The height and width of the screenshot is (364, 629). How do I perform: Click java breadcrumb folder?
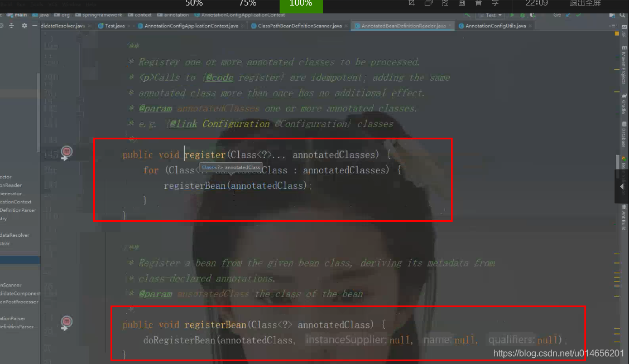[41, 15]
